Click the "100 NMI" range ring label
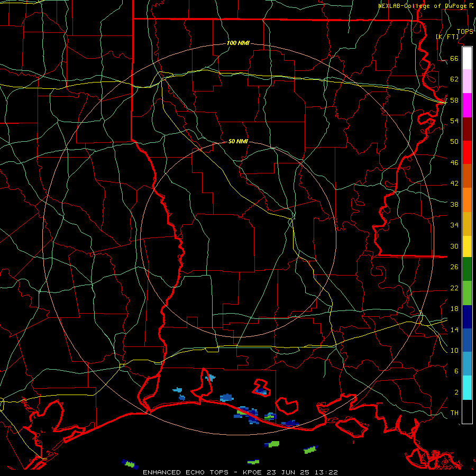 pos(238,43)
